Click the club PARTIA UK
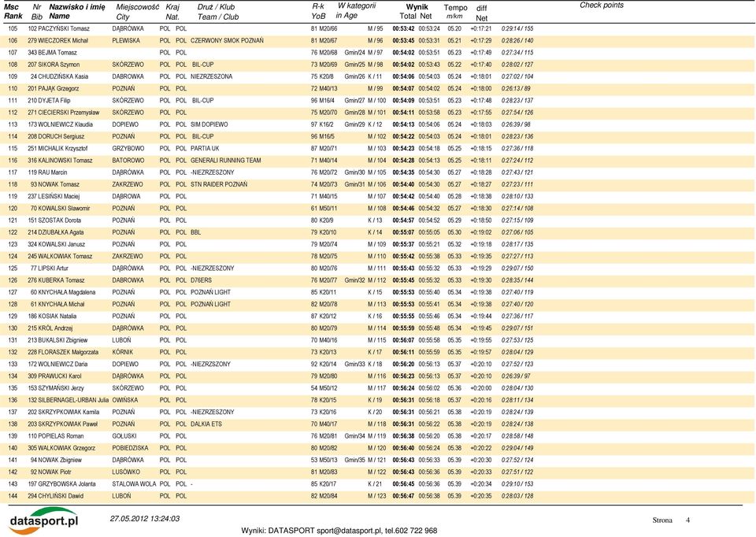 (205, 149)
